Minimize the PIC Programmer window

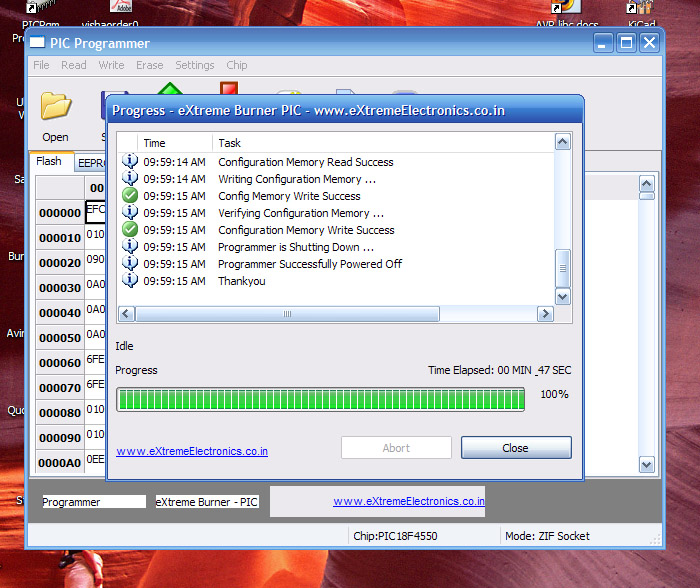(x=603, y=43)
